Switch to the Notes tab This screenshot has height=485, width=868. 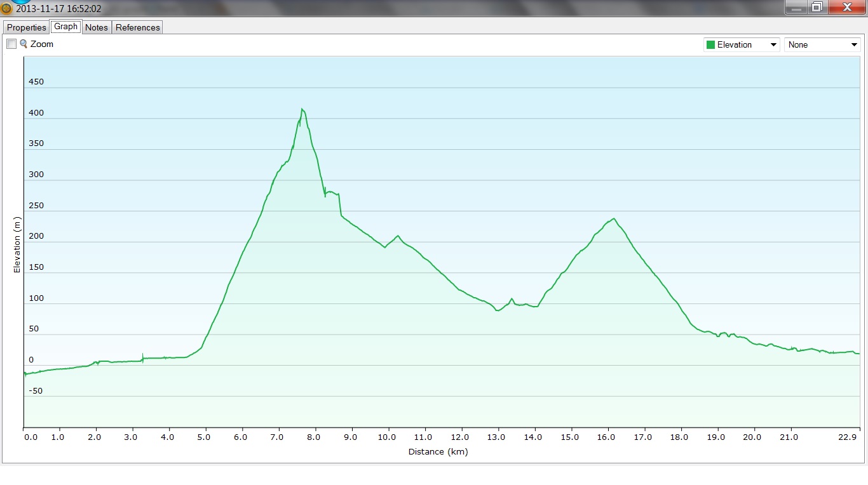97,27
